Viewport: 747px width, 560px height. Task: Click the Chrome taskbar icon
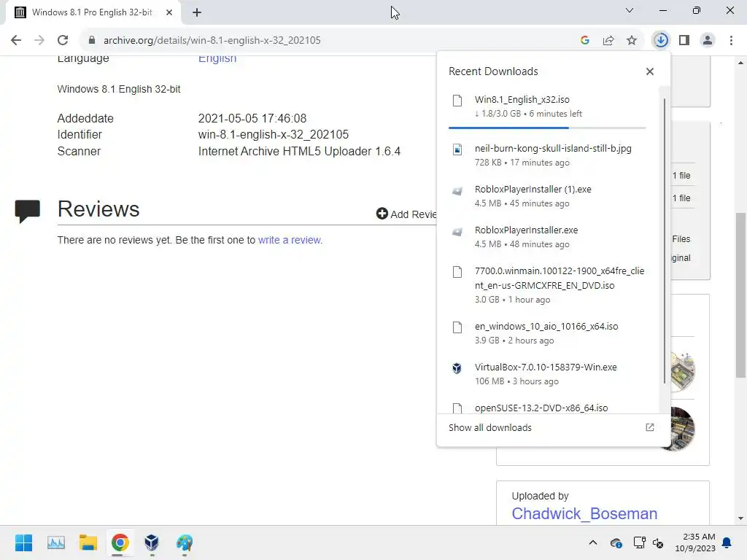pyautogui.click(x=120, y=542)
